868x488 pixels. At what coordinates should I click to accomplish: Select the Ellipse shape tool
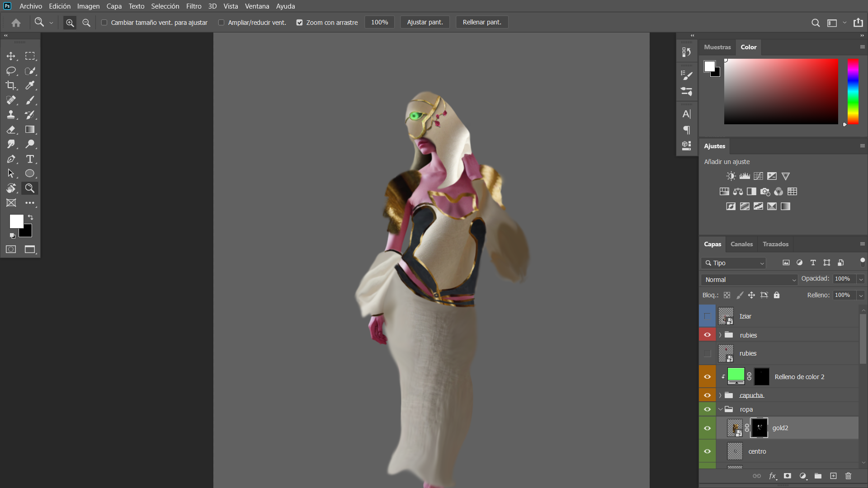tap(30, 174)
